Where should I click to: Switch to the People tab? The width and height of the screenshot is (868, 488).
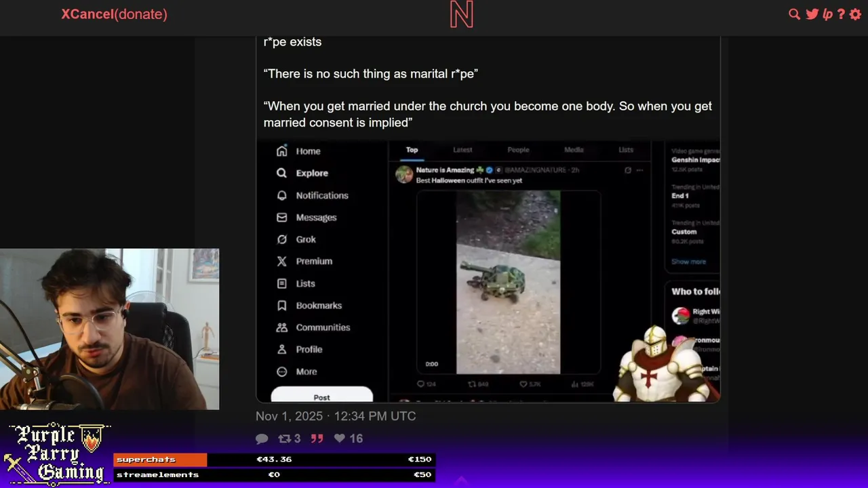[x=518, y=150]
